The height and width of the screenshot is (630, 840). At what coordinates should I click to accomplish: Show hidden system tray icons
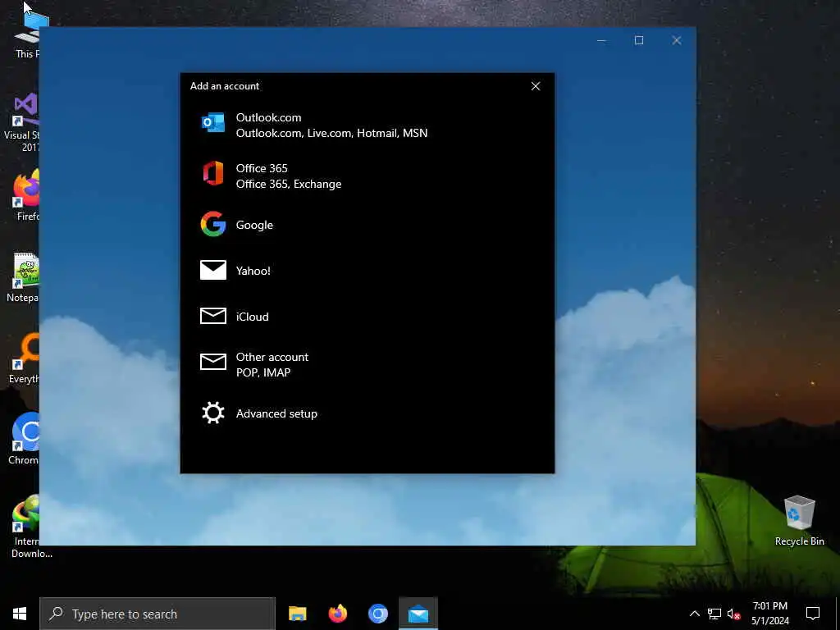[x=694, y=614]
